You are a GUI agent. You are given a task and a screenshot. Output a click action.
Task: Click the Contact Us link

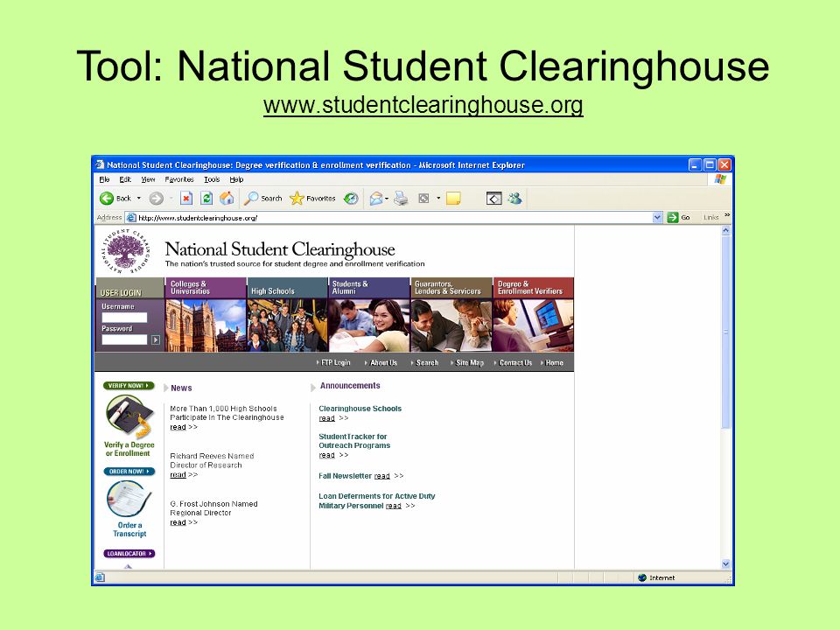coord(515,362)
